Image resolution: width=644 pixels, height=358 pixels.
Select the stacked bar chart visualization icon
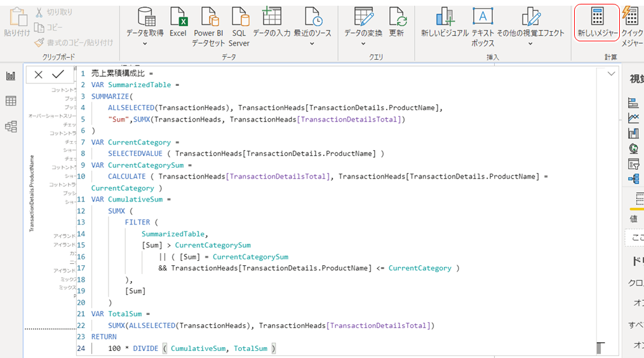pyautogui.click(x=633, y=103)
